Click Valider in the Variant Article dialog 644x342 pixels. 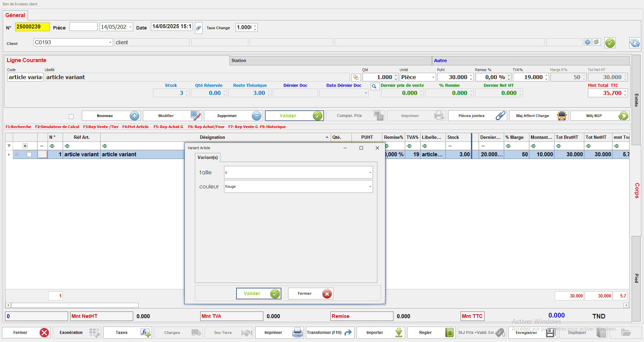click(x=258, y=294)
